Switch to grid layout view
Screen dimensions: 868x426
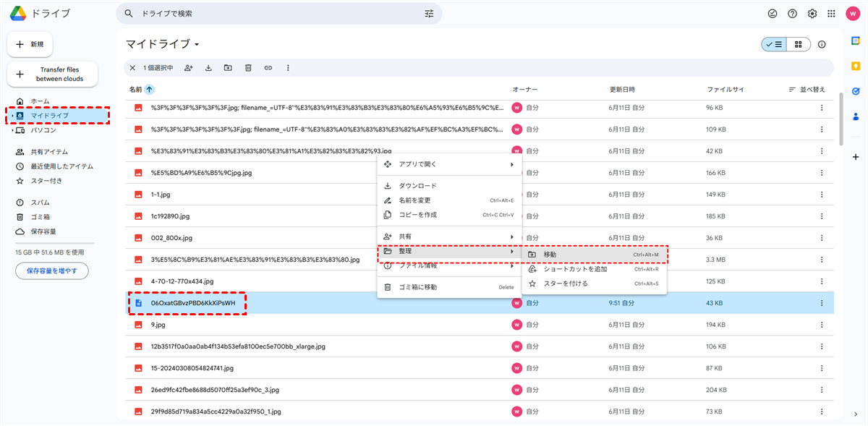(x=799, y=45)
